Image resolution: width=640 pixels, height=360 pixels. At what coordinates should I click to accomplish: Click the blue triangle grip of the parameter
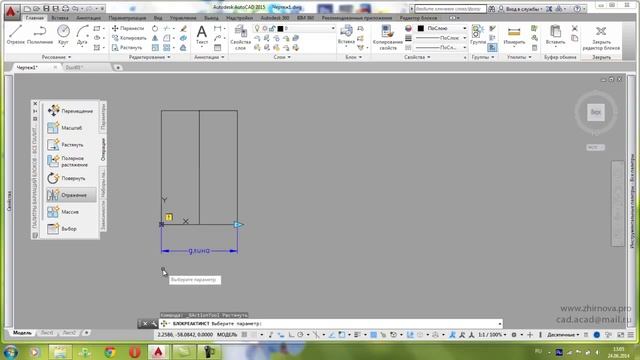pyautogui.click(x=238, y=224)
